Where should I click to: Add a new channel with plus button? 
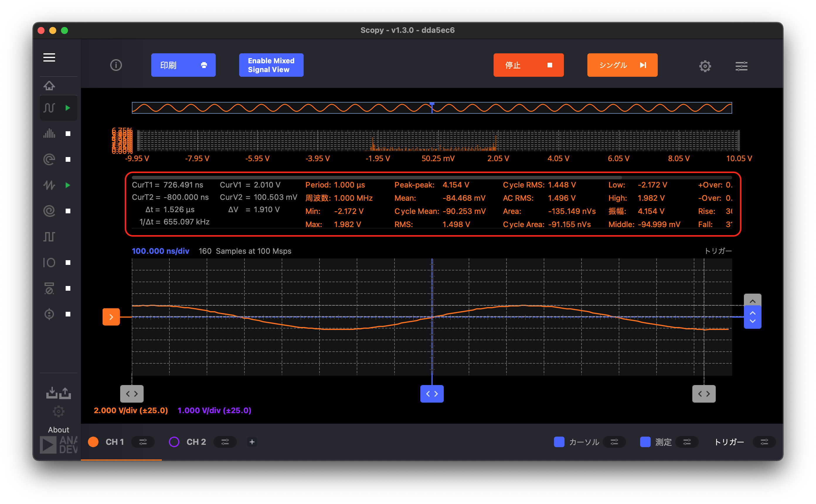pos(252,442)
